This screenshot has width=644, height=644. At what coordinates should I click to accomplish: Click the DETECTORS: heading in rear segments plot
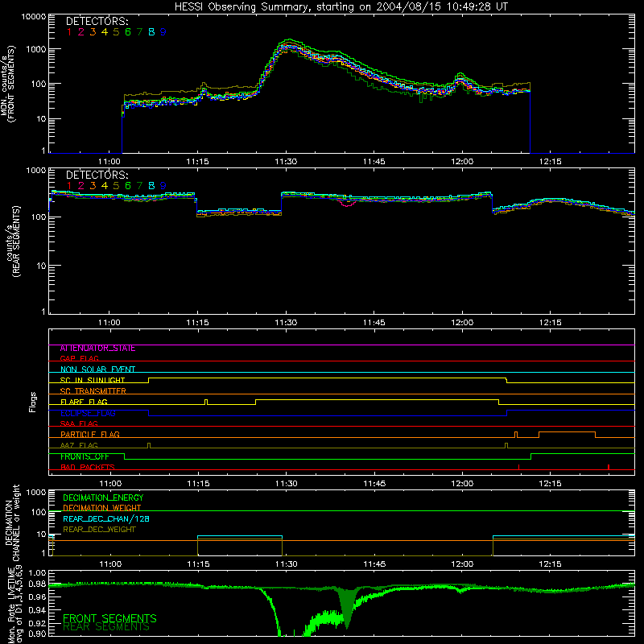coord(97,175)
